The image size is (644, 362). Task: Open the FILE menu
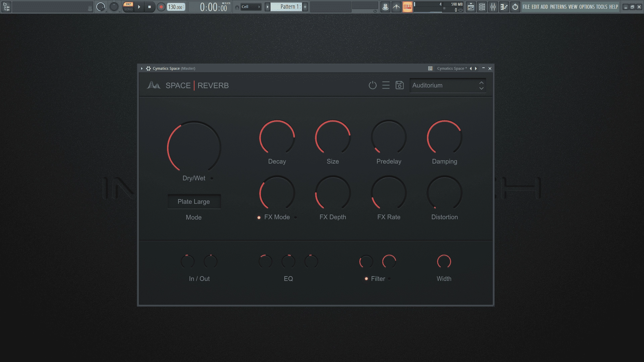click(x=526, y=7)
